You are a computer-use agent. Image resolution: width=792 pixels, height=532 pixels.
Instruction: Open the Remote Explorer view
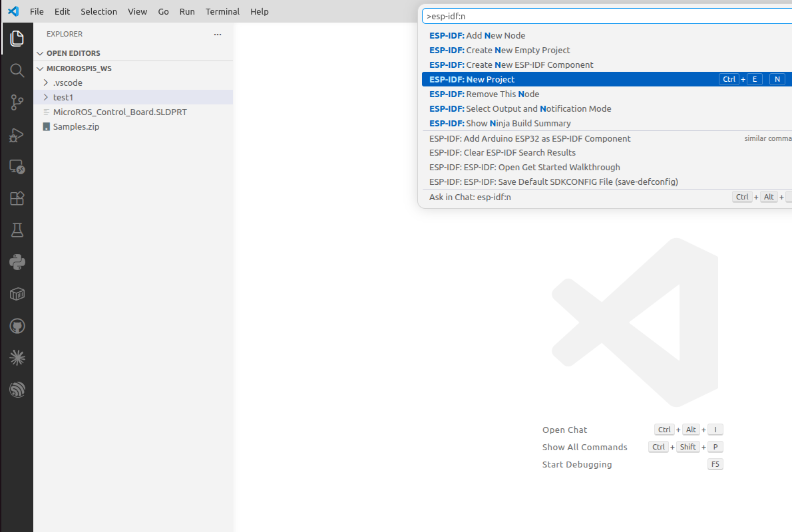tap(17, 166)
